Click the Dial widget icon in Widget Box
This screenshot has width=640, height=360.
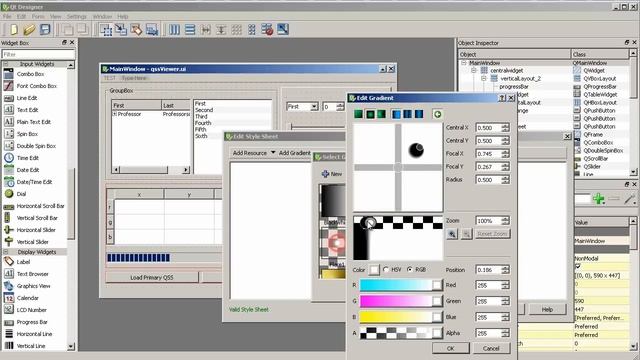click(9, 194)
